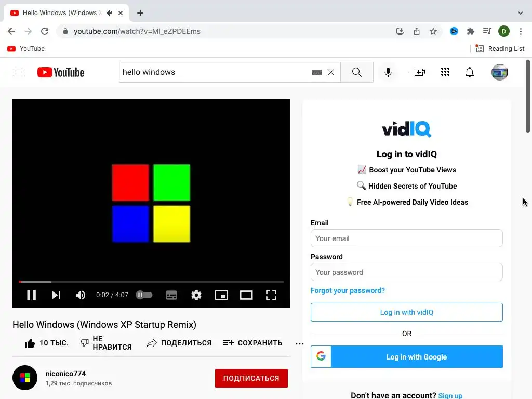Open the notifications bell

coord(470,72)
